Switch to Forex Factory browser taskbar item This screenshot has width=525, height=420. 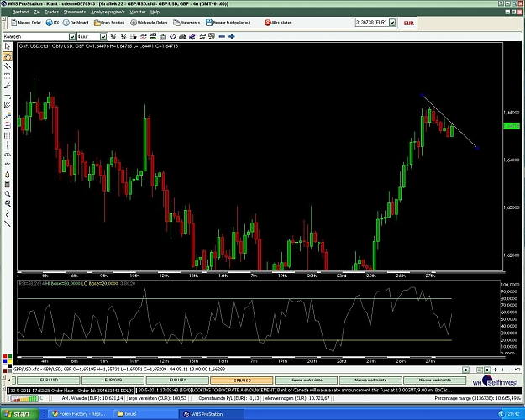(79, 414)
